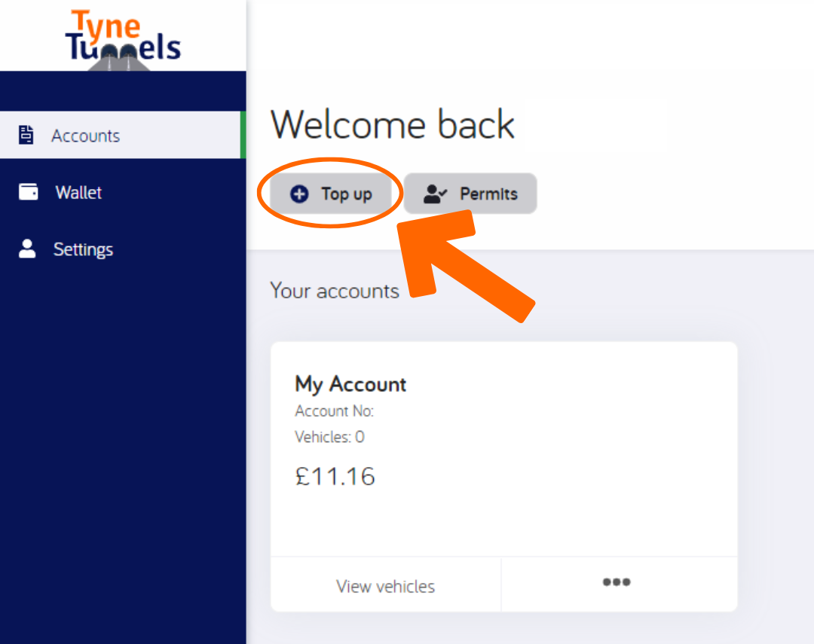Click the Your accounts section heading

[x=335, y=291]
